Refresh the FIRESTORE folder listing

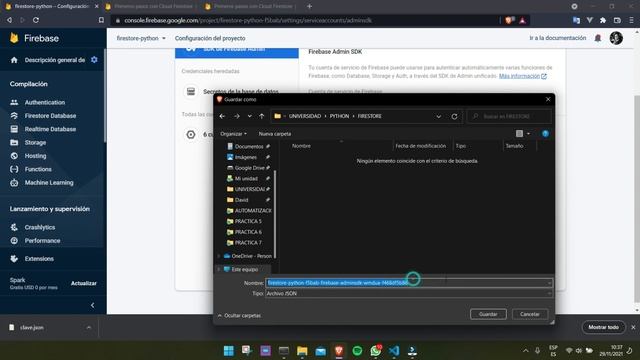(454, 116)
